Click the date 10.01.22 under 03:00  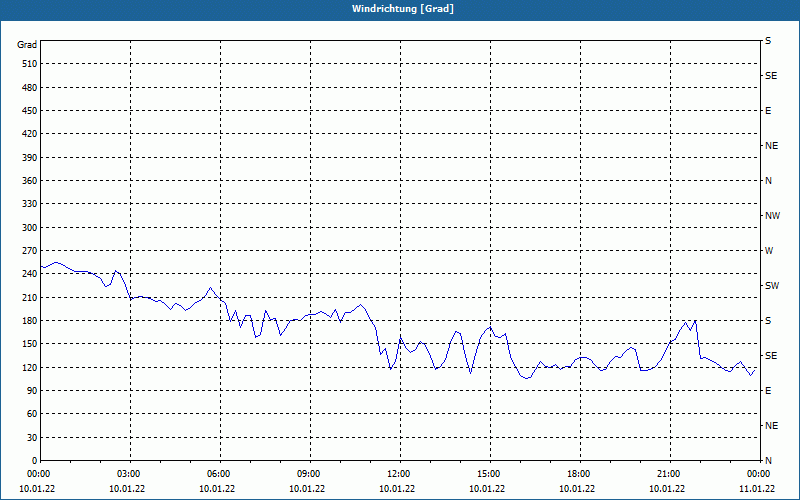point(127,489)
